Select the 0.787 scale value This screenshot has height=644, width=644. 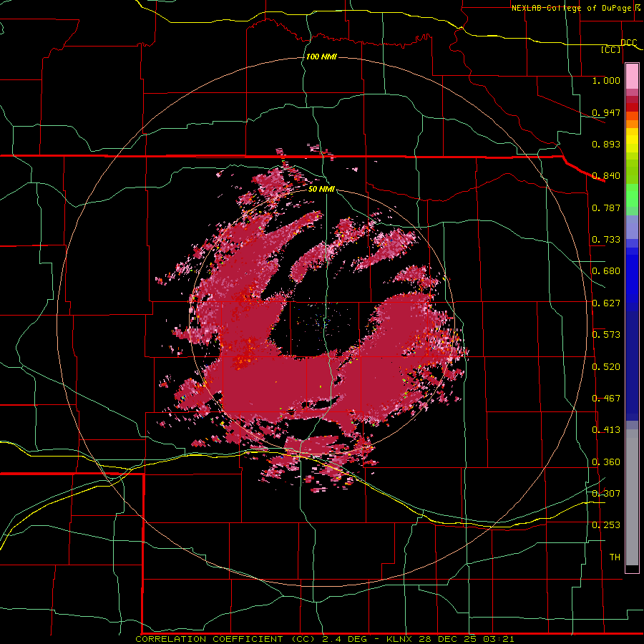click(606, 208)
